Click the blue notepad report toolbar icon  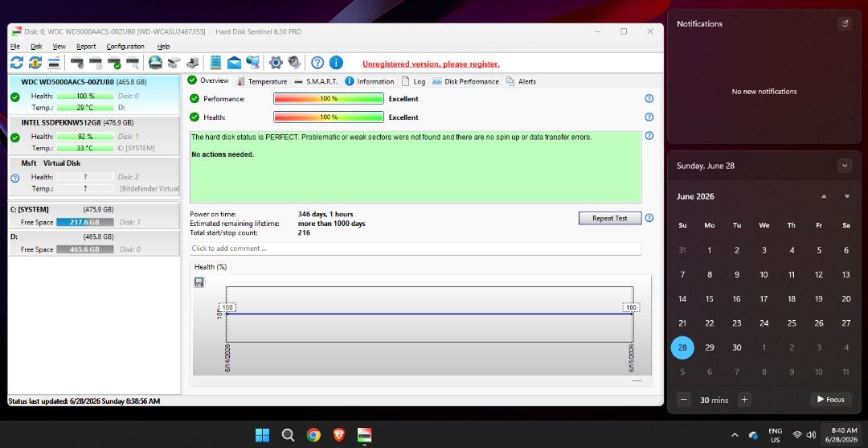point(216,63)
